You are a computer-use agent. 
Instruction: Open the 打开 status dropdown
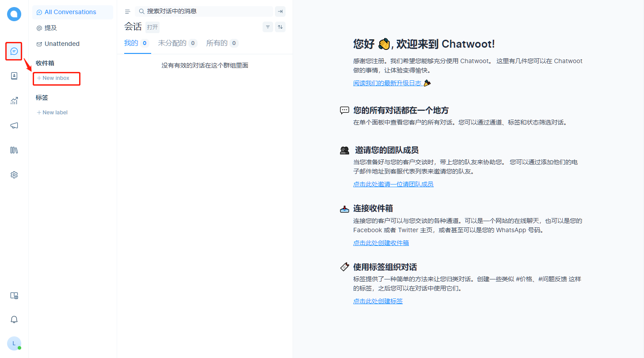pyautogui.click(x=152, y=27)
